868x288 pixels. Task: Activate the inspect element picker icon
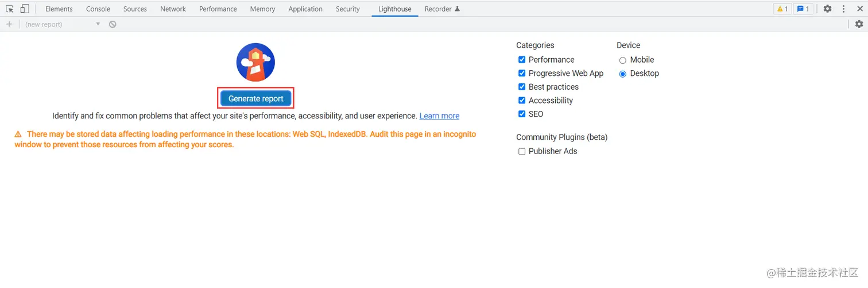click(10, 9)
